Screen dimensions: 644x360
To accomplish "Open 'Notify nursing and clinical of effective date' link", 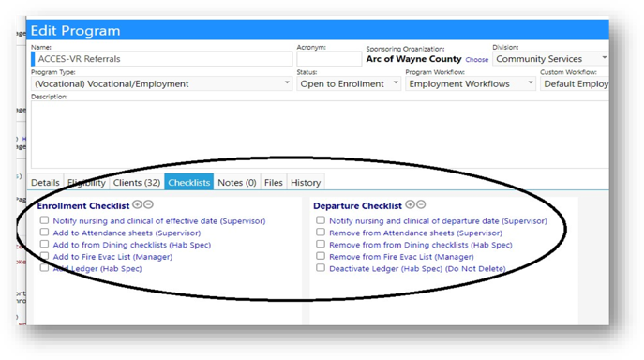I will click(x=159, y=220).
